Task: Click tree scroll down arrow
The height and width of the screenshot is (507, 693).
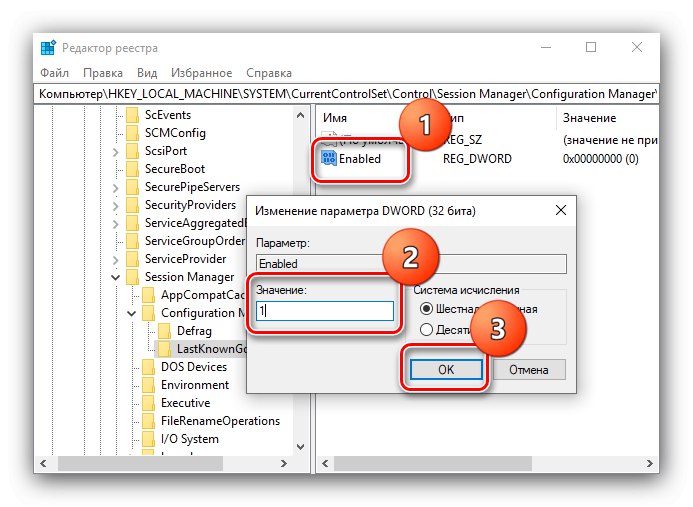Action: click(x=301, y=446)
